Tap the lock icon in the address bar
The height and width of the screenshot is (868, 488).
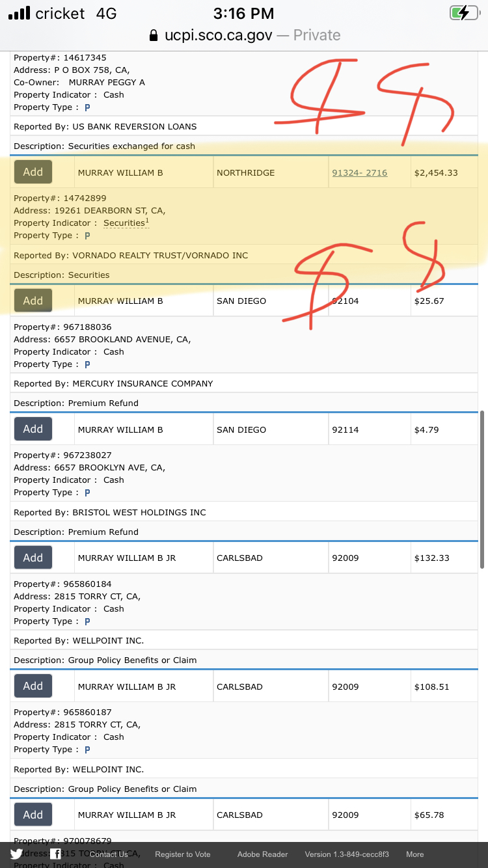pyautogui.click(x=154, y=35)
